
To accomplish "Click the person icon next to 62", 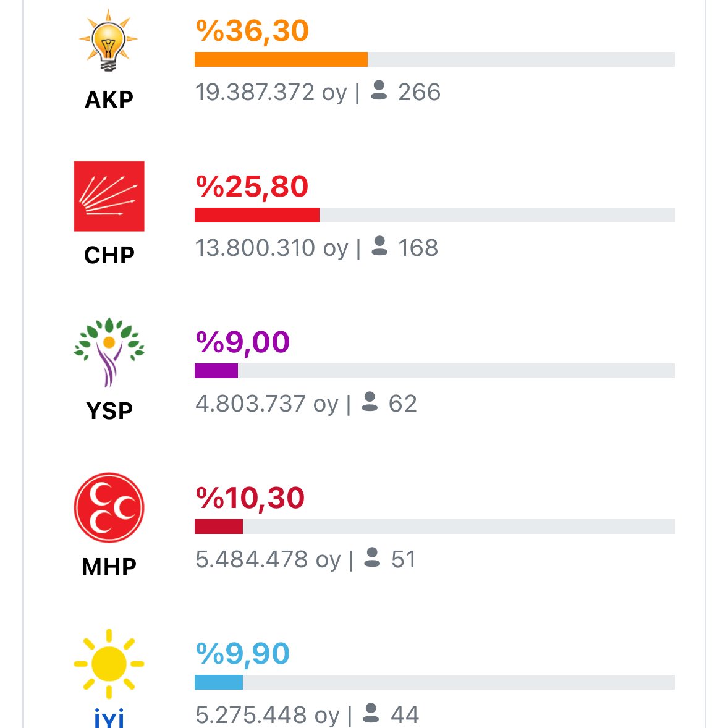I will click(x=370, y=402).
